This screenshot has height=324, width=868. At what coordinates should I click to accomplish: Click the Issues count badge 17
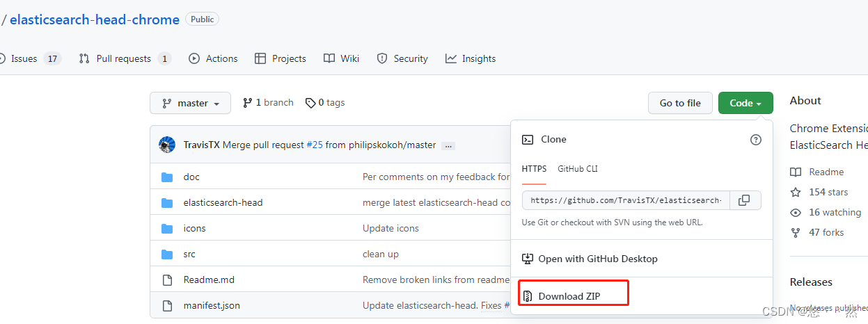click(x=52, y=58)
